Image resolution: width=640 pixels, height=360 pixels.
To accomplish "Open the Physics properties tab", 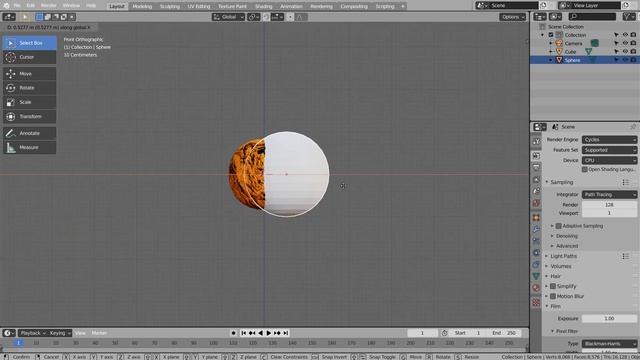I will (536, 253).
